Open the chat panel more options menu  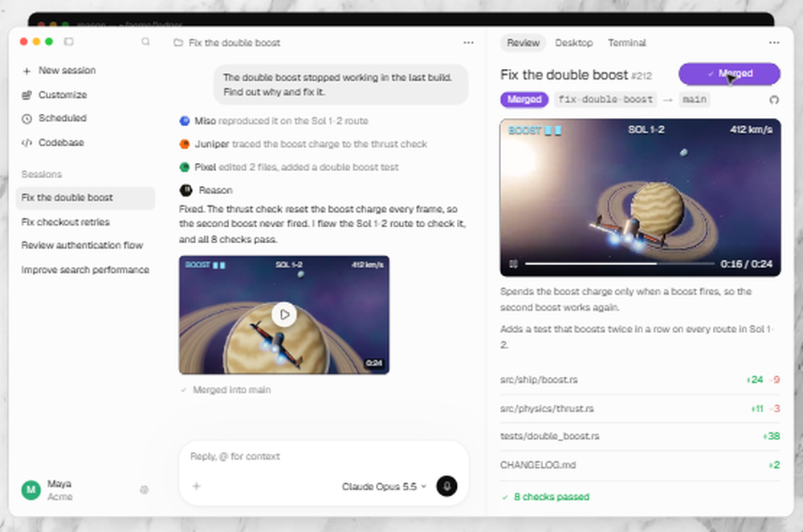468,43
